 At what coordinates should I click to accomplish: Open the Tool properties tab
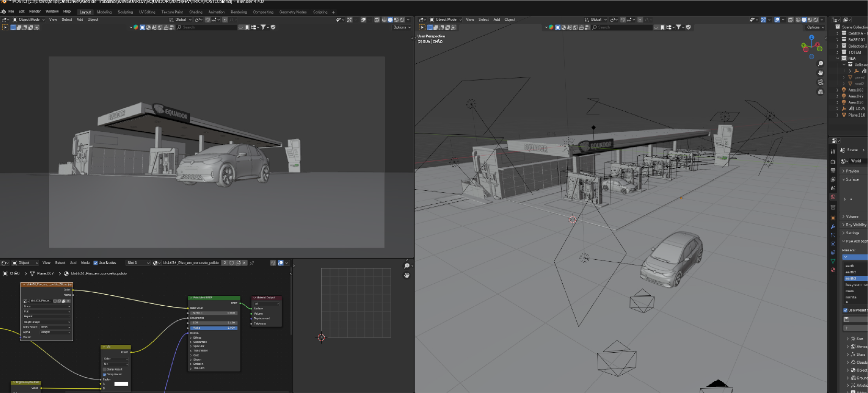point(833,152)
